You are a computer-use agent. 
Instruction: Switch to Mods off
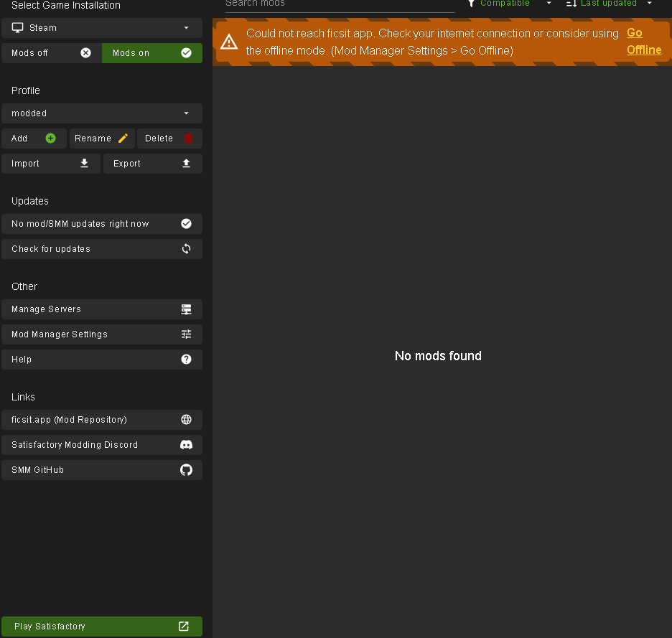[52, 53]
